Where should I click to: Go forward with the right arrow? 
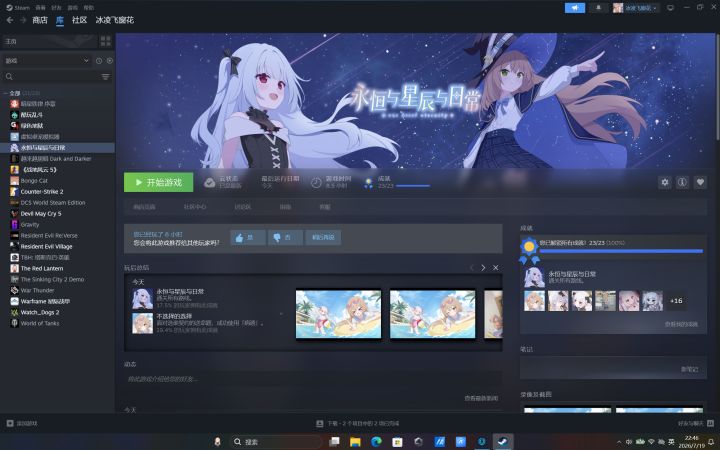click(x=23, y=20)
